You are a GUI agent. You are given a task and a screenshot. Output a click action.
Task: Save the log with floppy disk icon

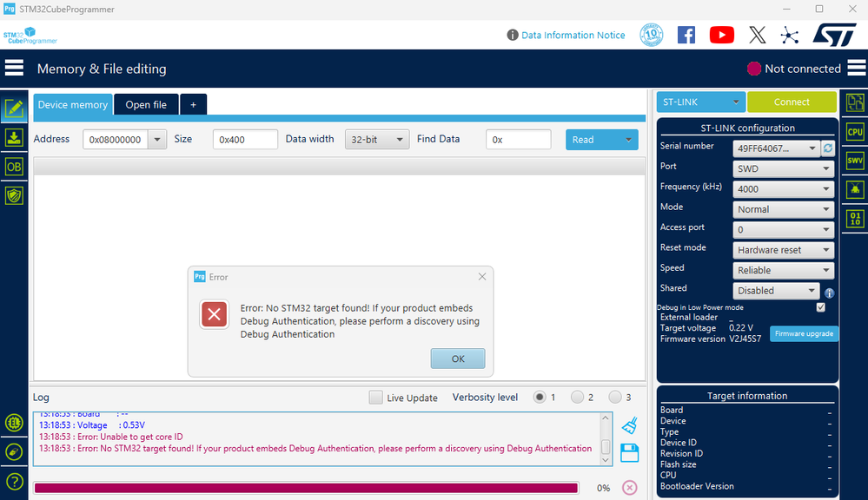click(629, 453)
